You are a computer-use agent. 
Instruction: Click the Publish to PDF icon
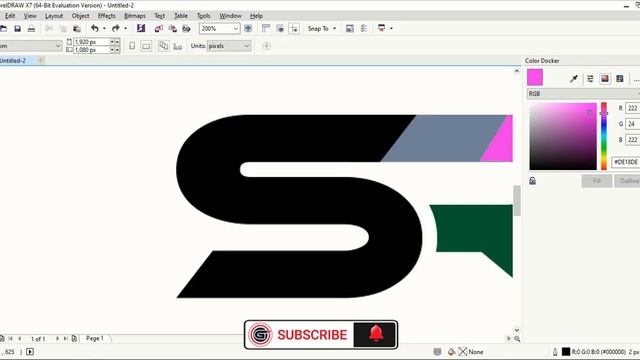tap(186, 29)
